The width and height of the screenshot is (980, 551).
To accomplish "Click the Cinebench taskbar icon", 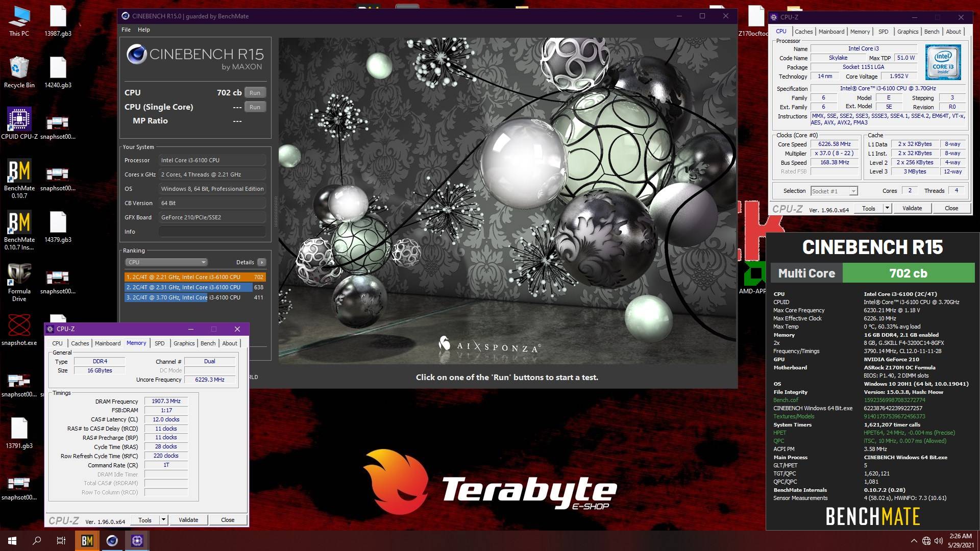I will (x=112, y=541).
